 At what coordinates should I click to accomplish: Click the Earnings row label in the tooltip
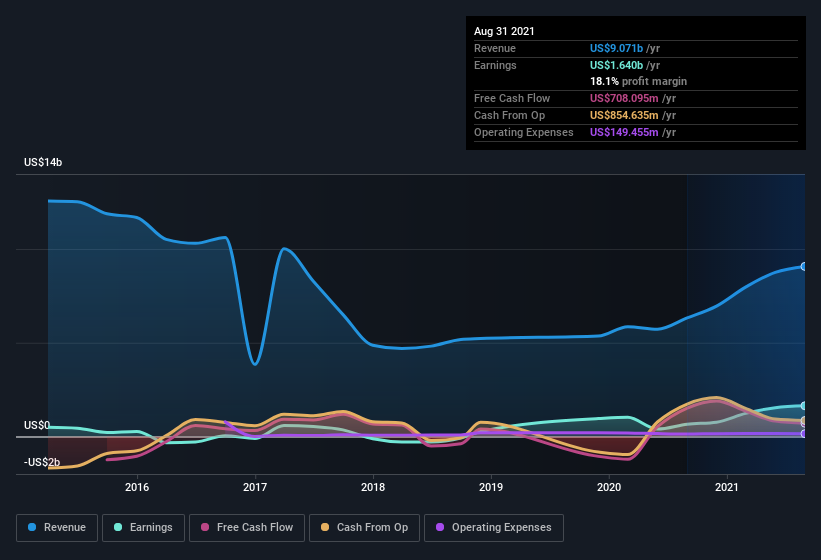tap(495, 65)
